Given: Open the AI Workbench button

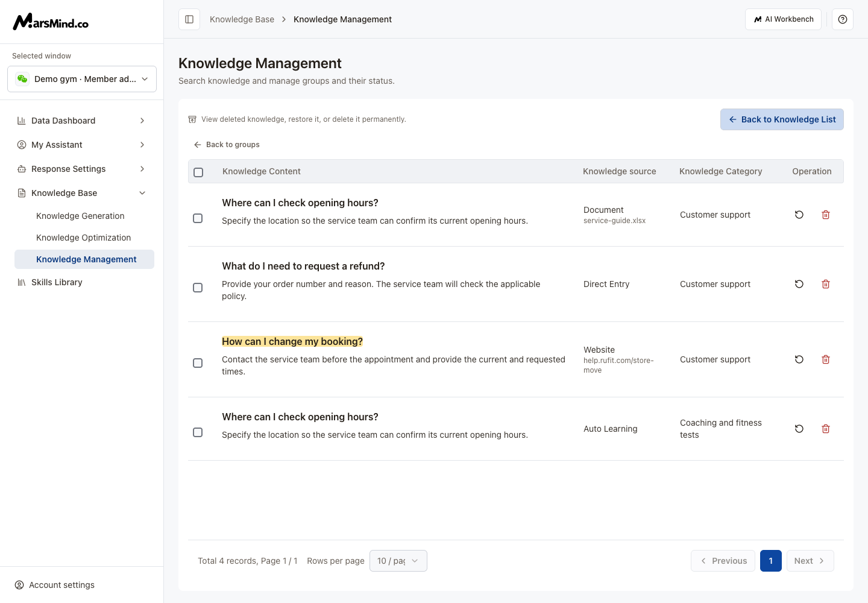Looking at the screenshot, I should [x=783, y=19].
